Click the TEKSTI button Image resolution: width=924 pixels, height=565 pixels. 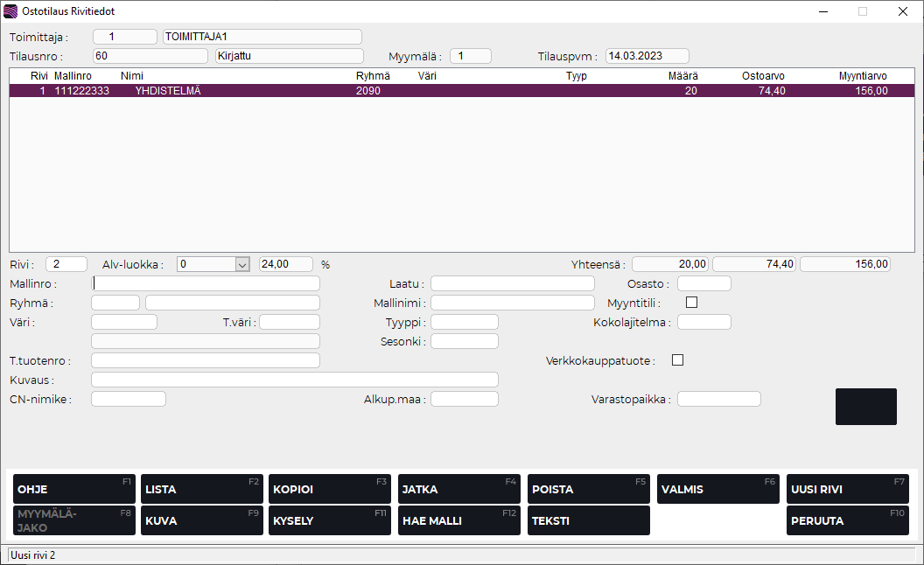(588, 520)
